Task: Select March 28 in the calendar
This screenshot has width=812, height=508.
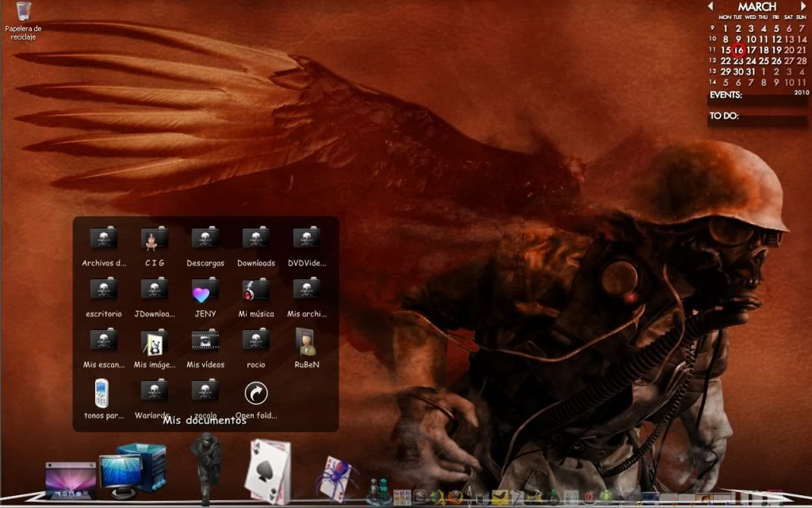Action: tap(802, 61)
